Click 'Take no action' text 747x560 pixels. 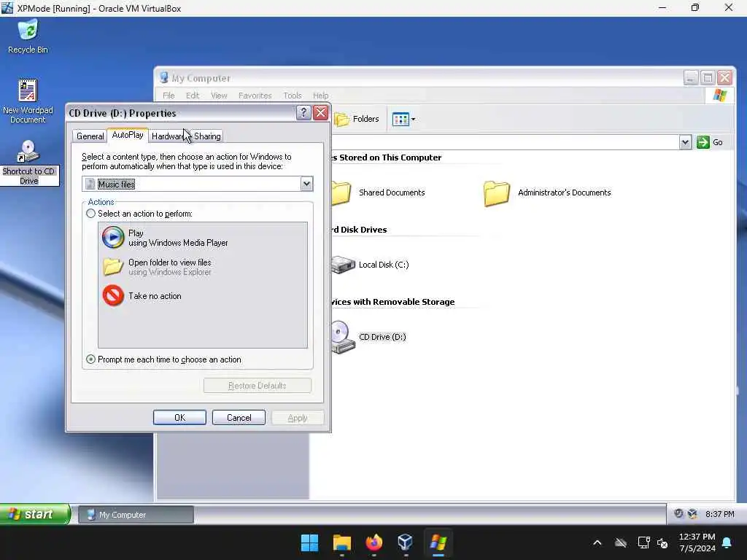click(x=155, y=296)
